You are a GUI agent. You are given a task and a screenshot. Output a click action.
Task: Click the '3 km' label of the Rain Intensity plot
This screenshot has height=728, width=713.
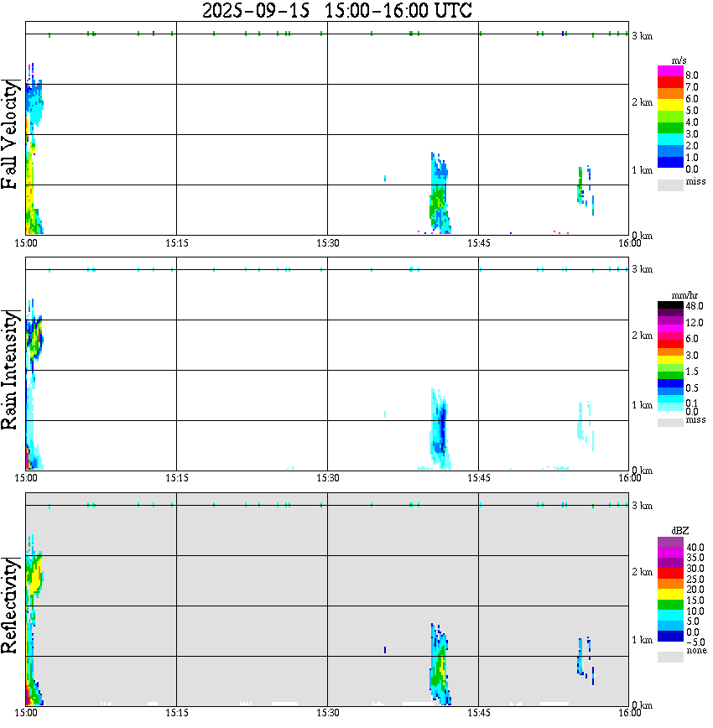[643, 269]
